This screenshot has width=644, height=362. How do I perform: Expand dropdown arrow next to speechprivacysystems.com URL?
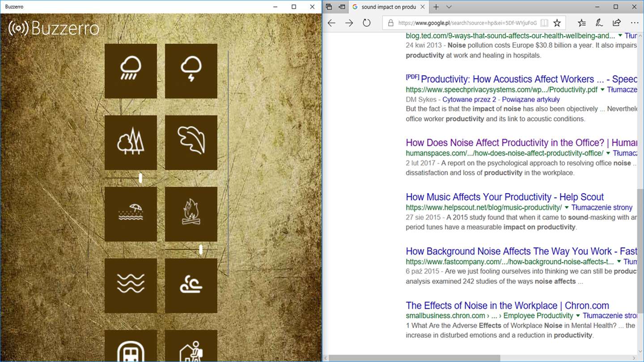click(x=602, y=90)
